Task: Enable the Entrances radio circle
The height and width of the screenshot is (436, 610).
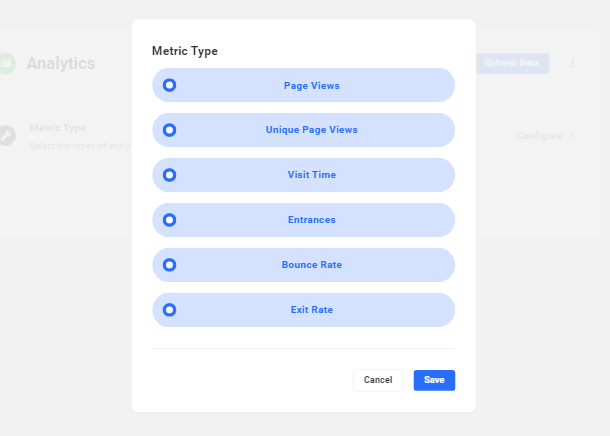Action: 169,220
